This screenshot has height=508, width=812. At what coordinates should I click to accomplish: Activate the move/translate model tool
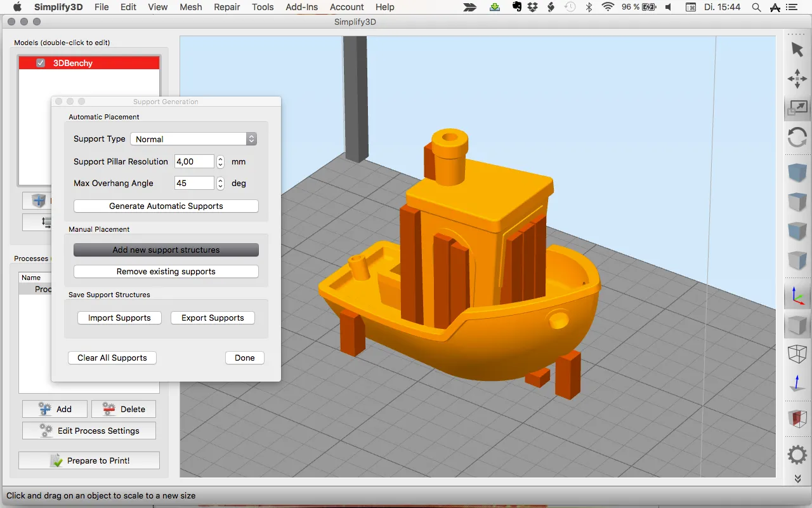point(797,79)
